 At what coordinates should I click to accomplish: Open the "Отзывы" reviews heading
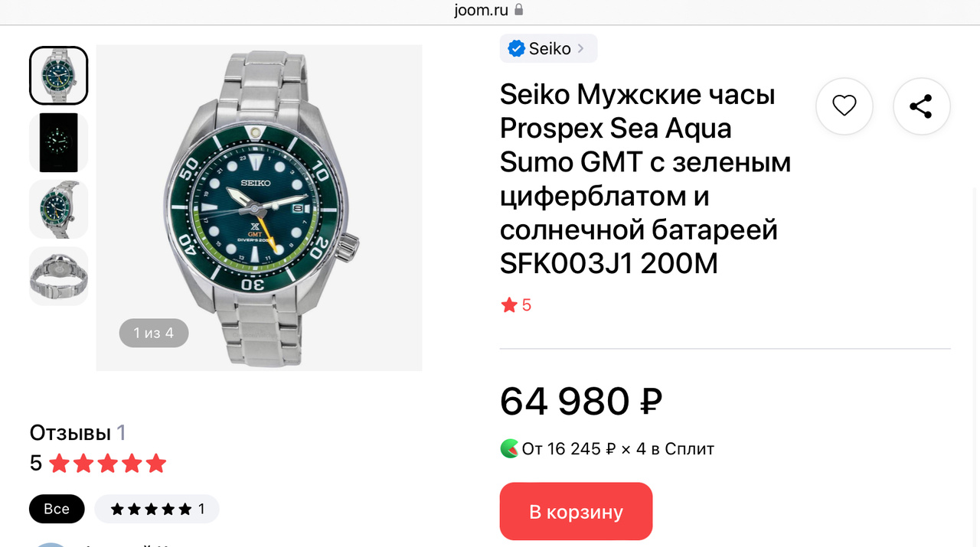tap(70, 432)
